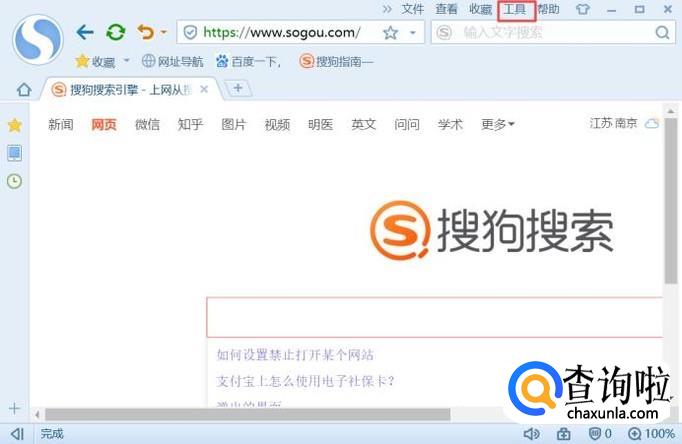Click the 江苏南京 location text
Image resolution: width=682 pixels, height=444 pixels.
[x=614, y=124]
